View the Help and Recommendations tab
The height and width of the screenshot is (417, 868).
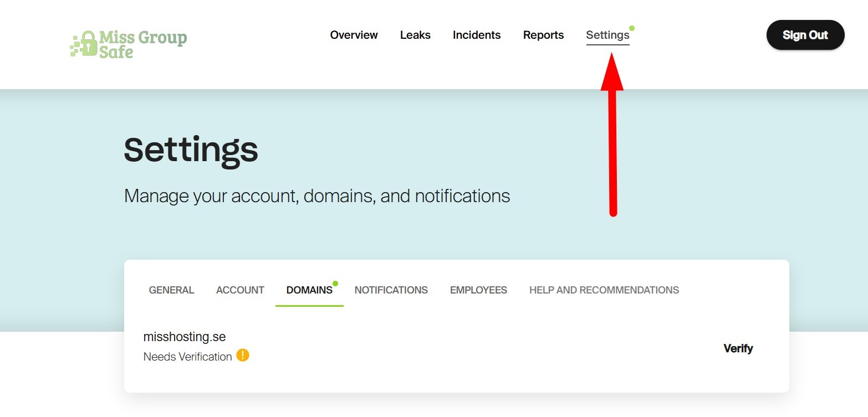(604, 290)
